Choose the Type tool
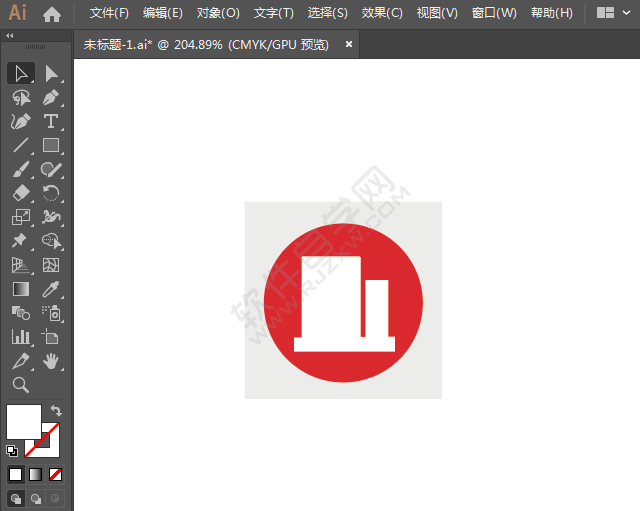 tap(51, 122)
